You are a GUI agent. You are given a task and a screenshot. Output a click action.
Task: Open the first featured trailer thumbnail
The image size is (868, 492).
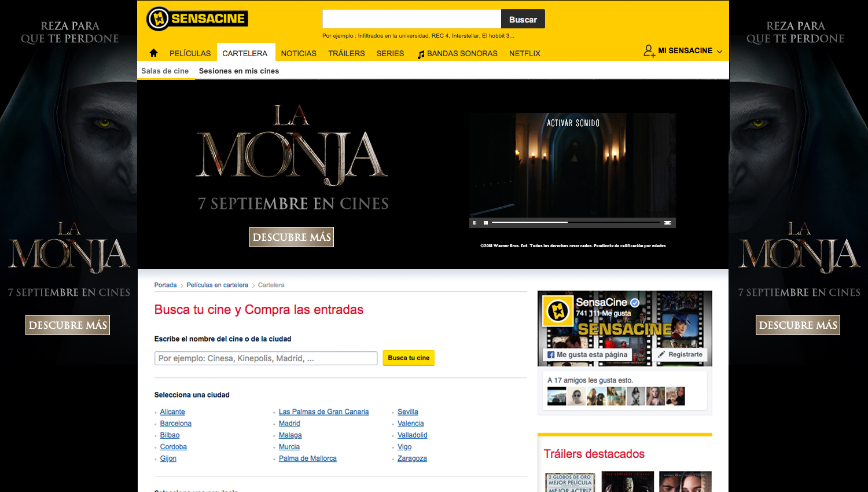click(570, 482)
